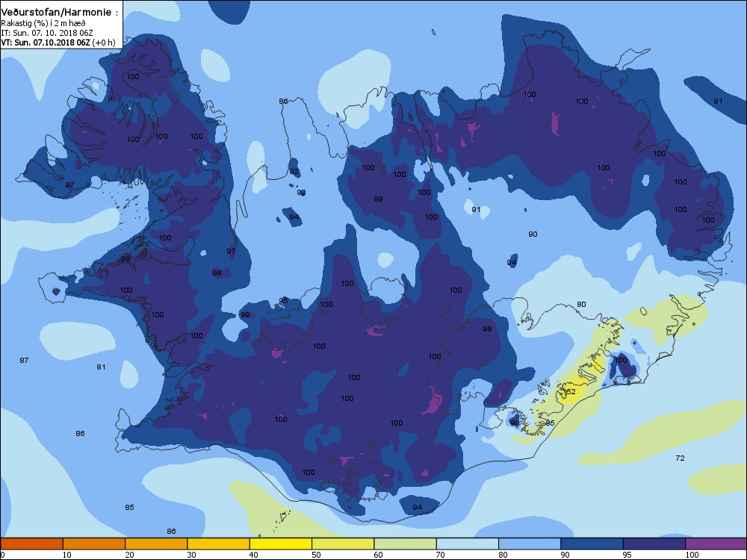This screenshot has width=747, height=560.
Task: Choose the light blue 80–90 legend swatch
Action: [530, 544]
